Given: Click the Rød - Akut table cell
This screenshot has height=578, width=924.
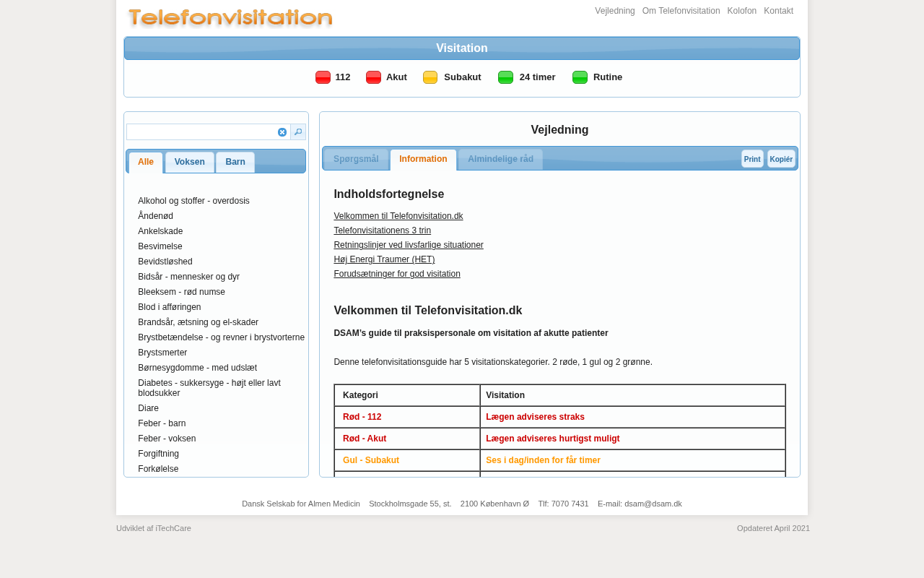Looking at the screenshot, I should pos(407,439).
